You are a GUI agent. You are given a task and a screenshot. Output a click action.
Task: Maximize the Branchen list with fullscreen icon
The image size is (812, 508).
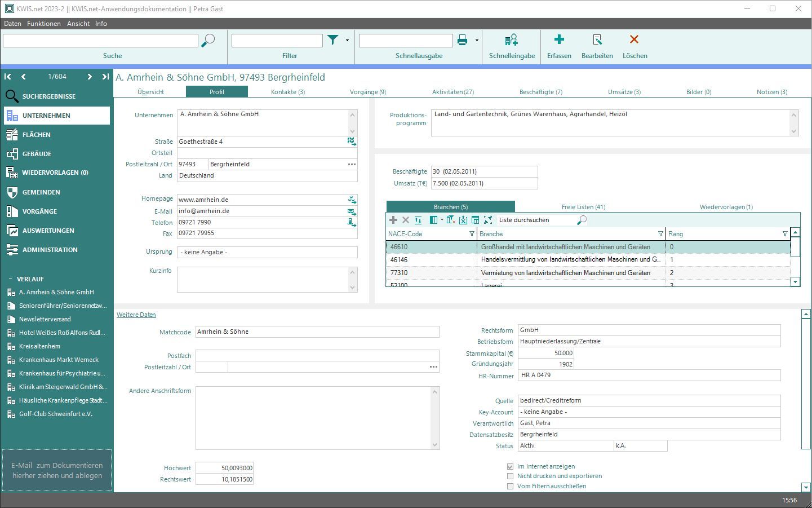488,220
